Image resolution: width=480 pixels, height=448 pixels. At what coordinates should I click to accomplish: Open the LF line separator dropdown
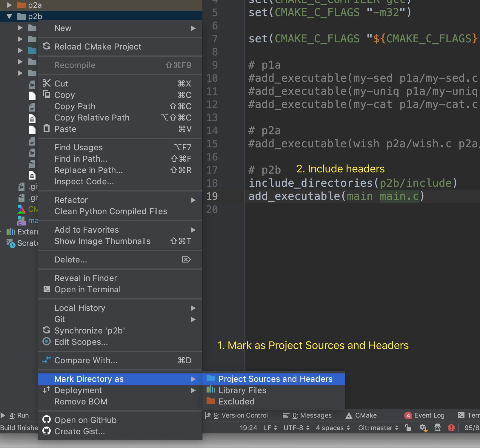pyautogui.click(x=270, y=428)
